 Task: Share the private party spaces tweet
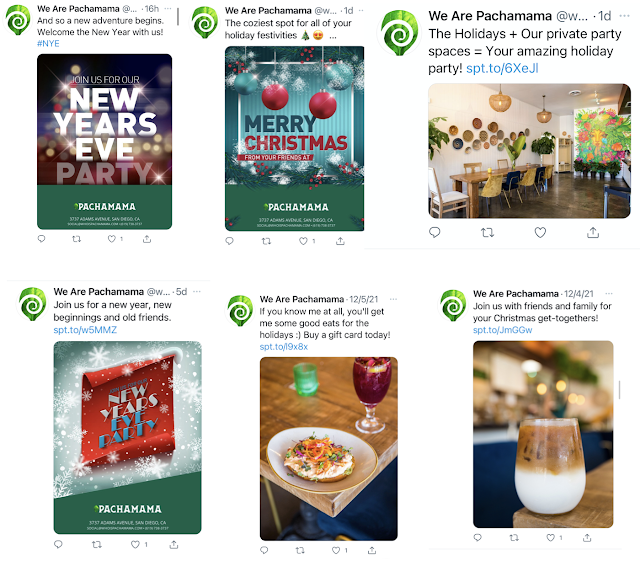(x=593, y=233)
